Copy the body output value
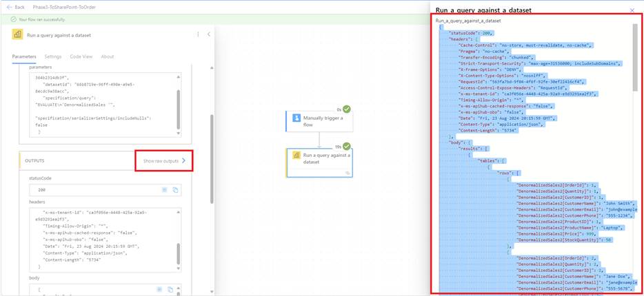 (170, 289)
